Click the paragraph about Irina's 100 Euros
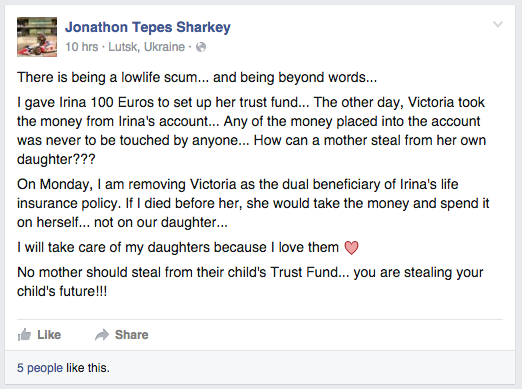This screenshot has width=522, height=389. point(252,131)
